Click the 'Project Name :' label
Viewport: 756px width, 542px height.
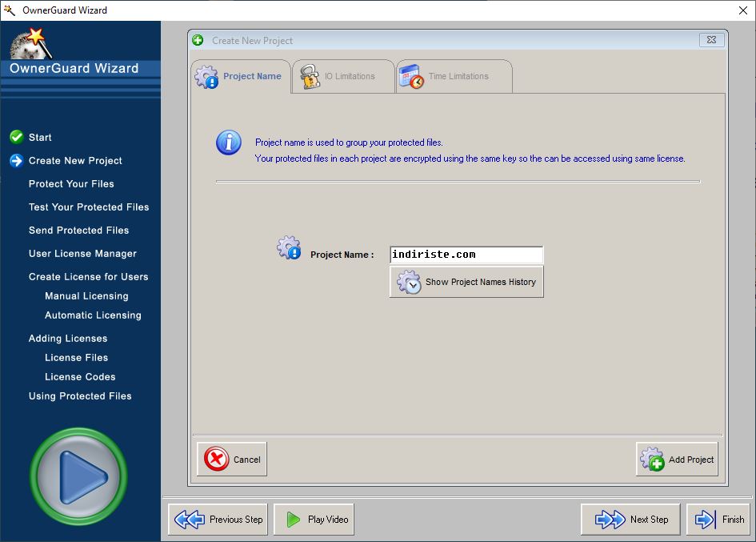(342, 255)
